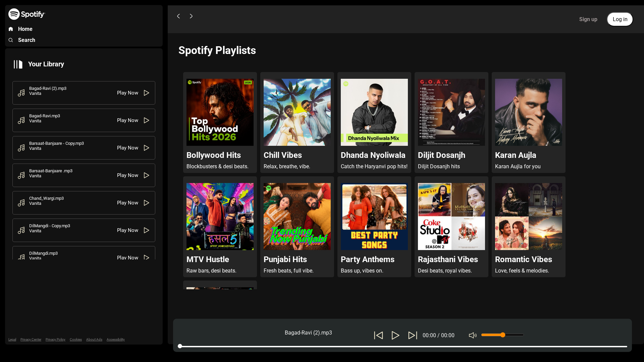The width and height of the screenshot is (644, 362).
Task: Skip to the previous track
Action: [378, 336]
